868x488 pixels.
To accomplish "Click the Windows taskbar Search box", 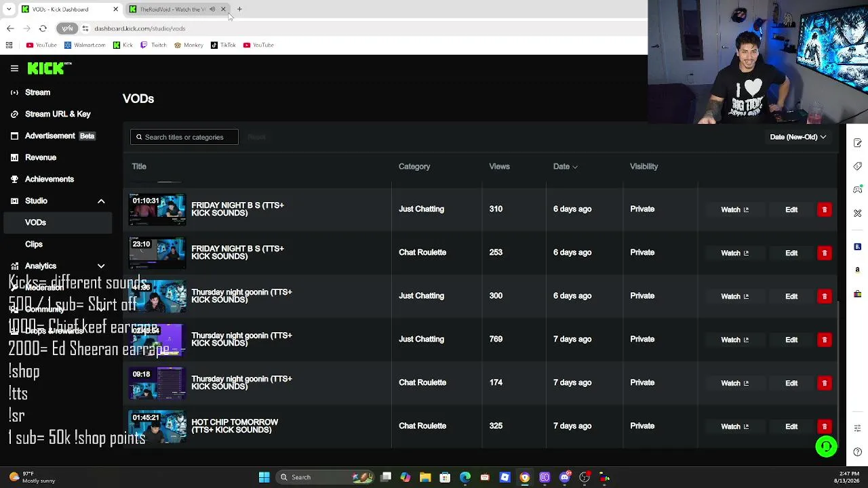I will [325, 477].
